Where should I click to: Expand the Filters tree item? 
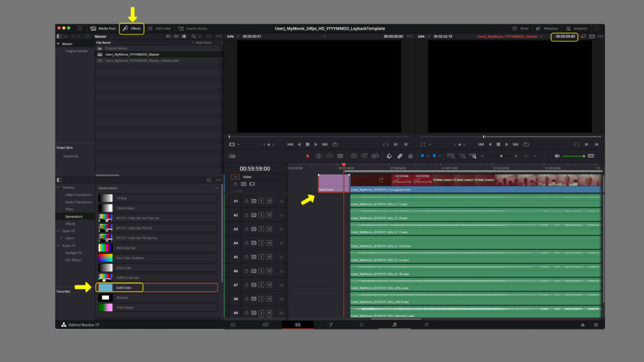pos(62,238)
